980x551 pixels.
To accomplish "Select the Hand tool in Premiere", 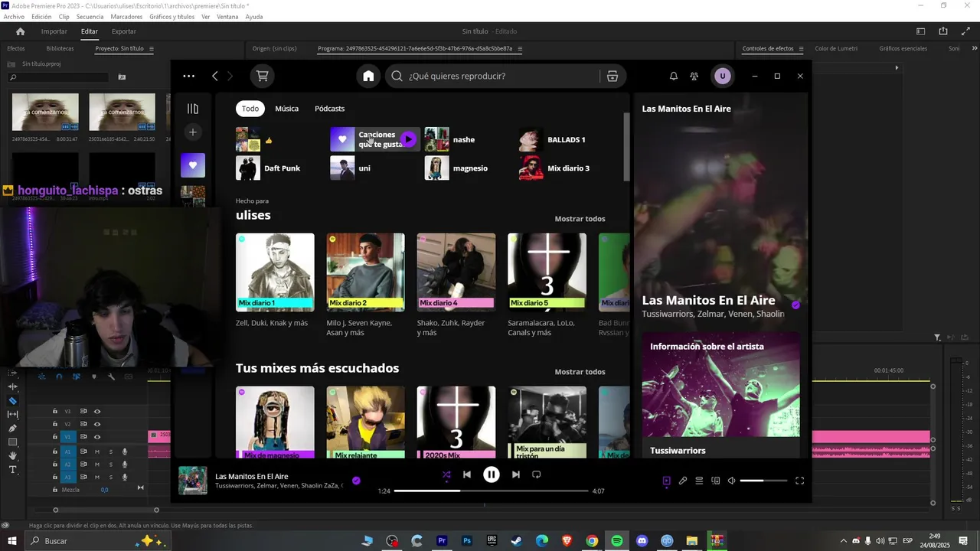I will point(12,456).
